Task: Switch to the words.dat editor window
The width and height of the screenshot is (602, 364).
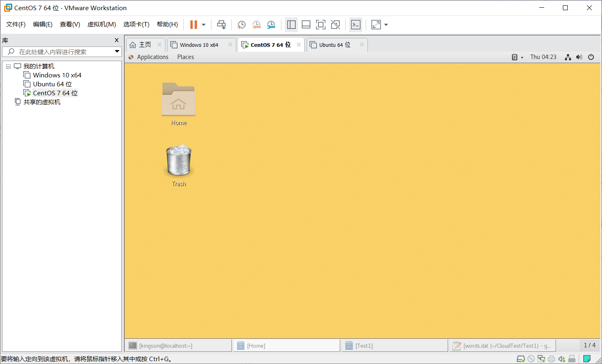Action: coord(502,346)
